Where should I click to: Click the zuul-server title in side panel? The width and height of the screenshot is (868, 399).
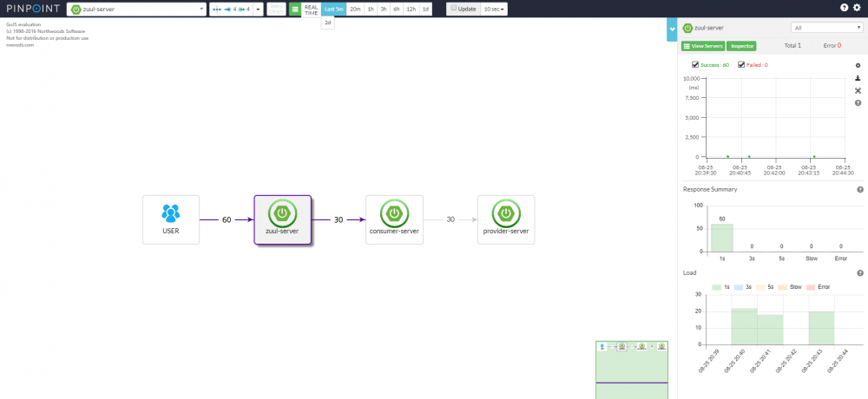pos(710,27)
